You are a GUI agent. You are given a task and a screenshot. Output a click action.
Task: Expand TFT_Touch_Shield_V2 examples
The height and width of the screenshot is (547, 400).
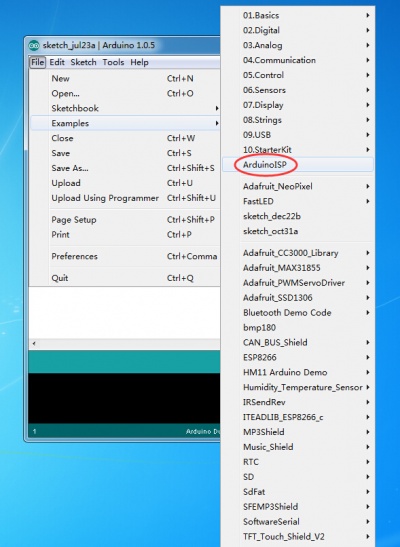298,537
